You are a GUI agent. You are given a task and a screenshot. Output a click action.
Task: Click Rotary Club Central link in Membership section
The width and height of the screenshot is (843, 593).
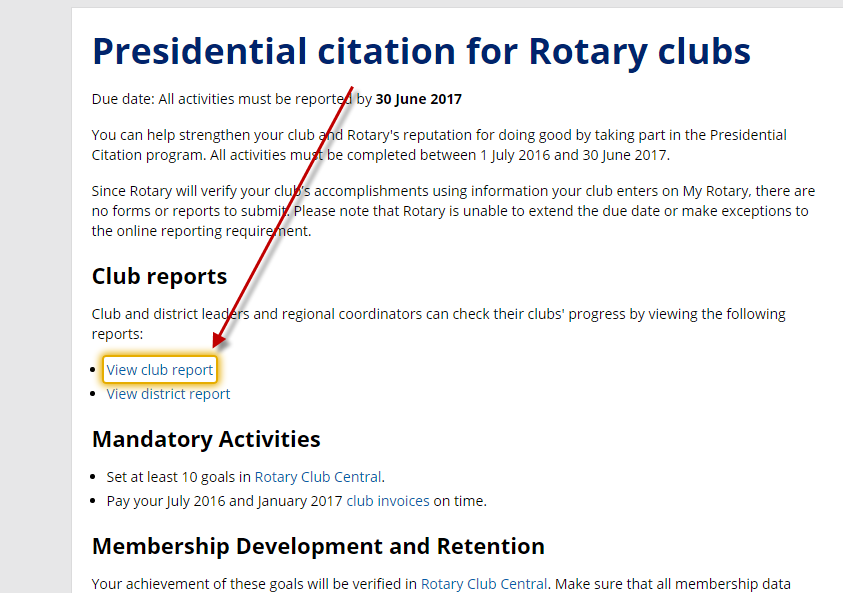484,583
